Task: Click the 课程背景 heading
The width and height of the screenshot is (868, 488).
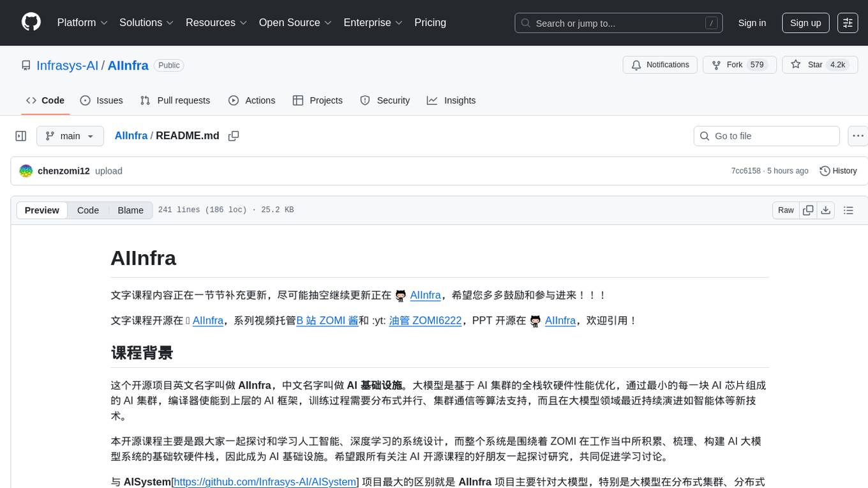Action: [x=142, y=353]
